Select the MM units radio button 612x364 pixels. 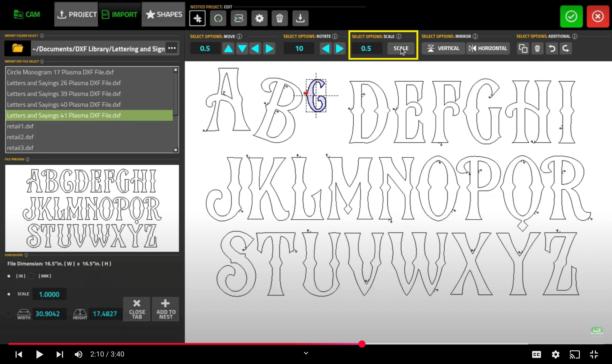pyautogui.click(x=31, y=276)
